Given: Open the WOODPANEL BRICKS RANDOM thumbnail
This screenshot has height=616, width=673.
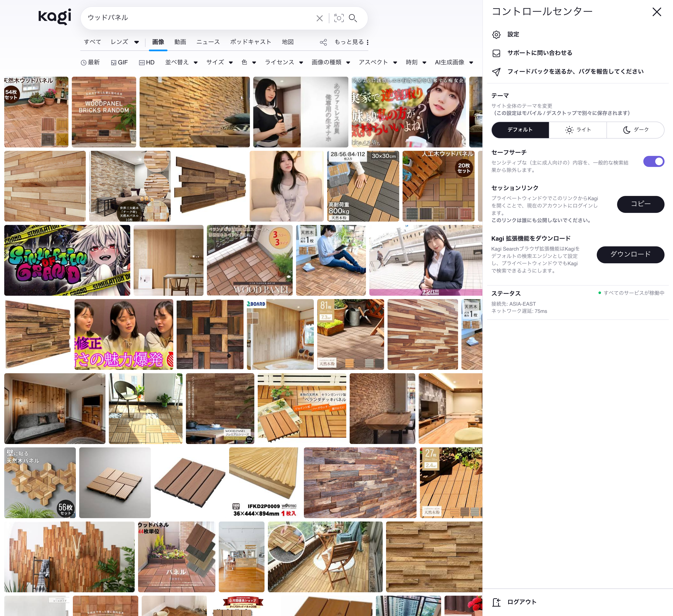Looking at the screenshot, I should 104,112.
